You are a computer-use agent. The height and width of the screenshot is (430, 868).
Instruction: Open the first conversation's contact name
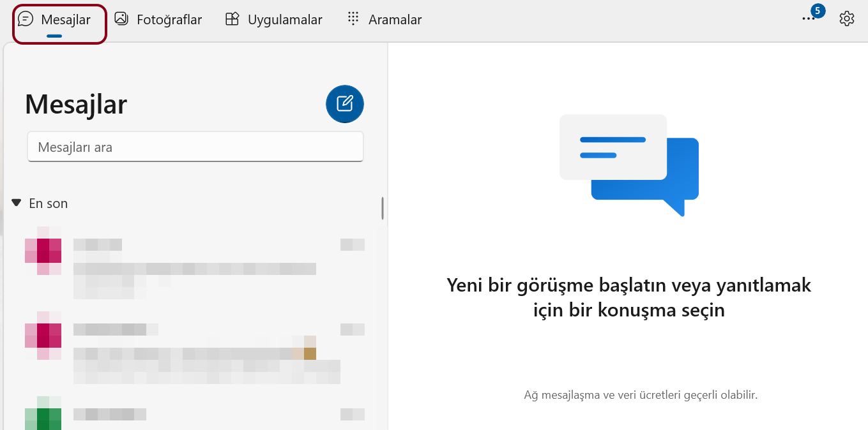98,244
